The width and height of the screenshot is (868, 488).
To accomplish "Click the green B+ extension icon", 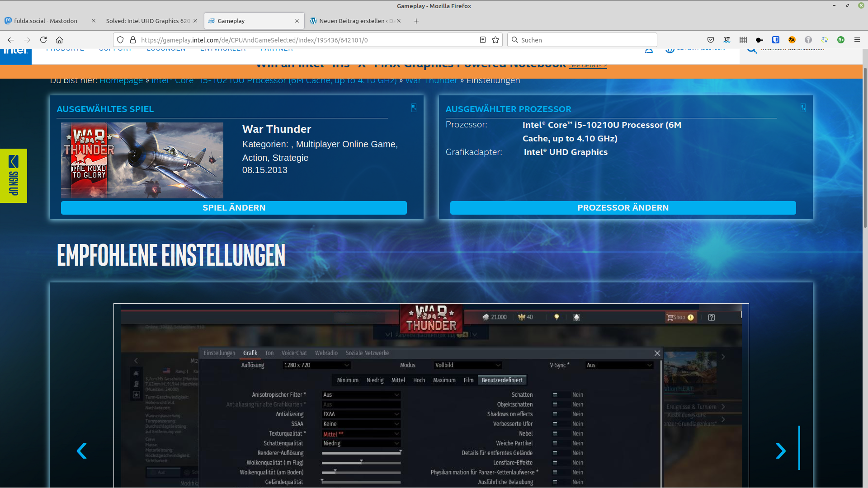I will tap(841, 40).
